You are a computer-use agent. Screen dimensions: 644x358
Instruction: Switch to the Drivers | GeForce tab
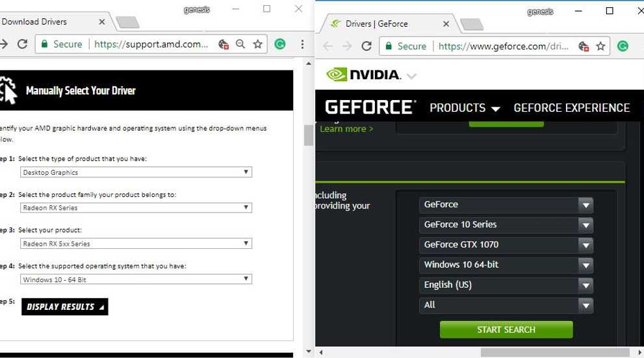(x=389, y=24)
